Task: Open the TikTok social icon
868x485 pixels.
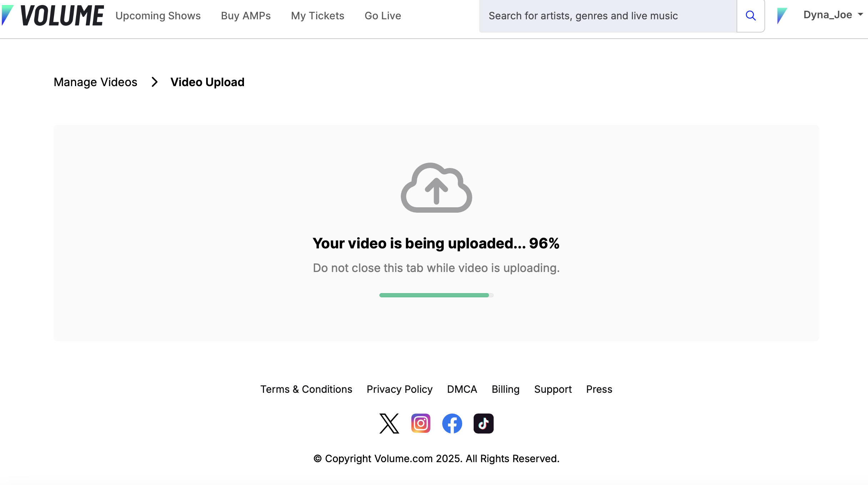Action: (483, 424)
